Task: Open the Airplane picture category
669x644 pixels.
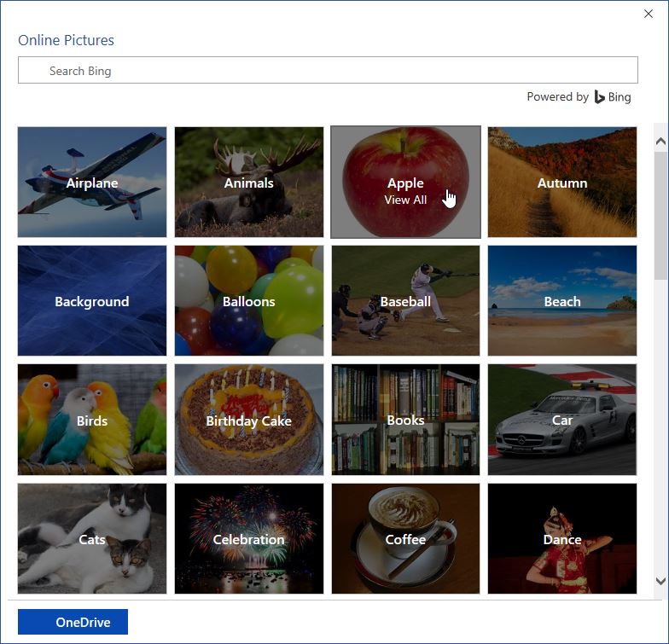Action: [92, 183]
